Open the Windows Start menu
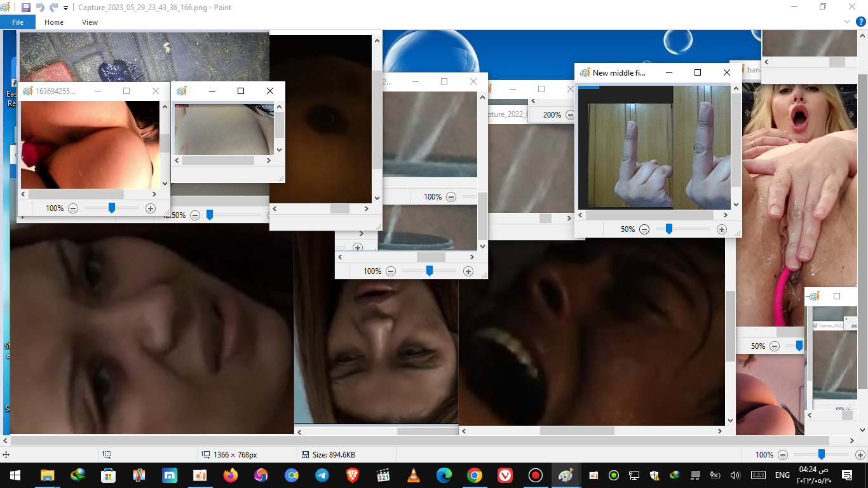 coord(15,475)
